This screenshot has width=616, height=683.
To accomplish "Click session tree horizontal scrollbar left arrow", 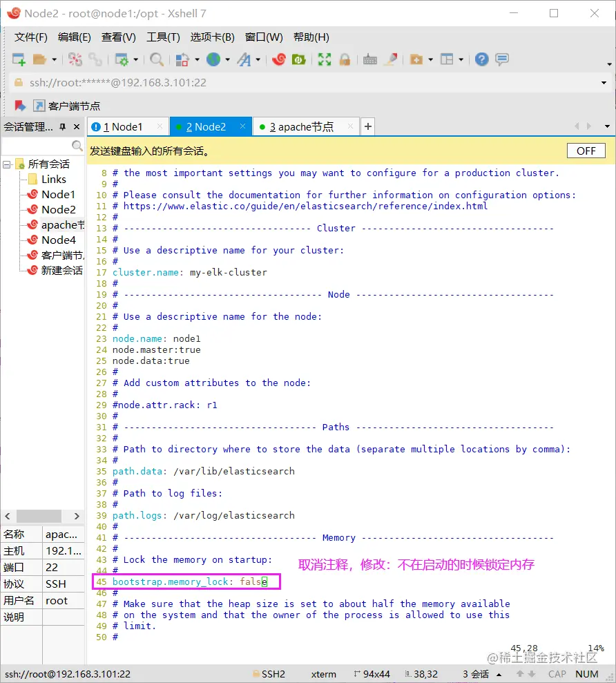I will [x=8, y=516].
